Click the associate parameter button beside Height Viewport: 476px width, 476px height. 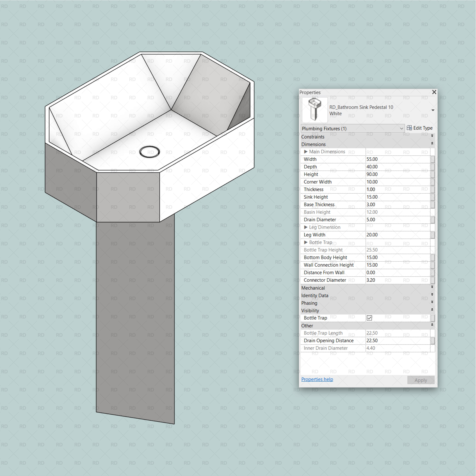click(433, 174)
